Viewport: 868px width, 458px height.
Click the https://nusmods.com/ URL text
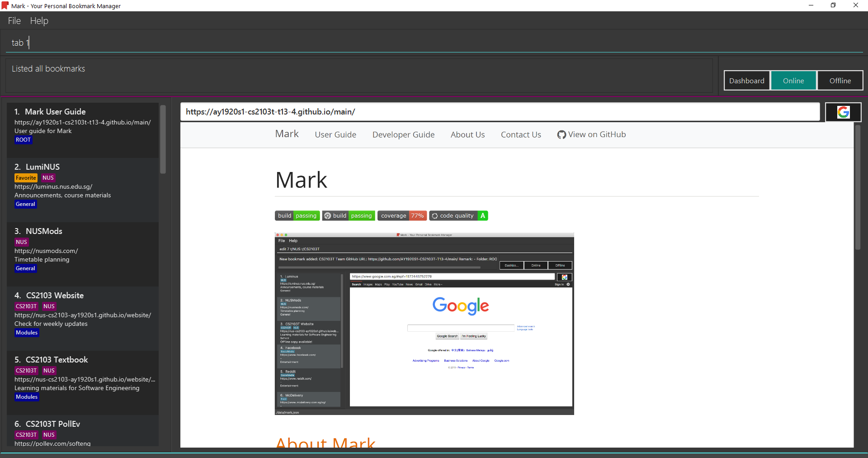coord(46,251)
